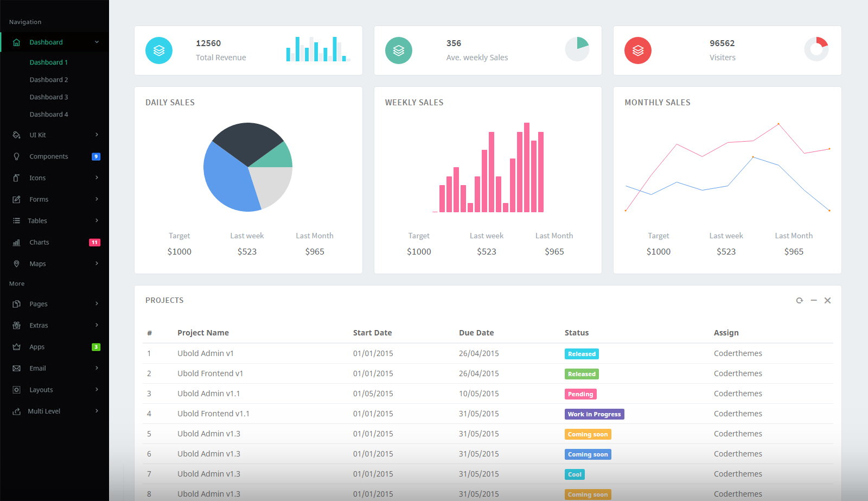This screenshot has width=868, height=501.
Task: Click the refresh icon in Projects panel
Action: 799,301
